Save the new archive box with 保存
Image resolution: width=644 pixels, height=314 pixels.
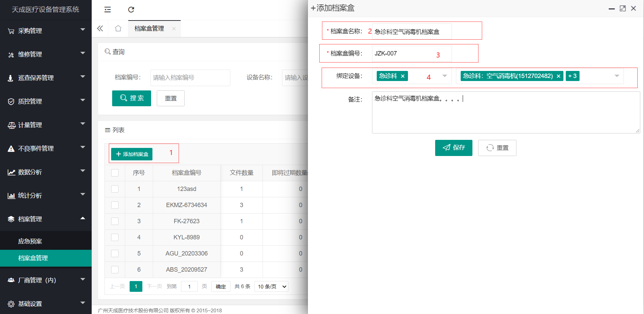point(454,148)
